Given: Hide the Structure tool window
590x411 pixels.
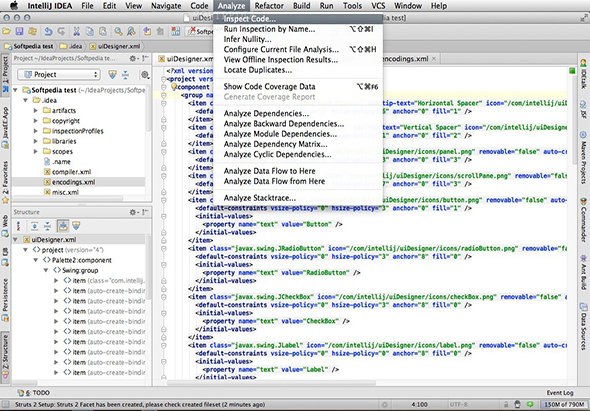Looking at the screenshot, I should [x=146, y=212].
